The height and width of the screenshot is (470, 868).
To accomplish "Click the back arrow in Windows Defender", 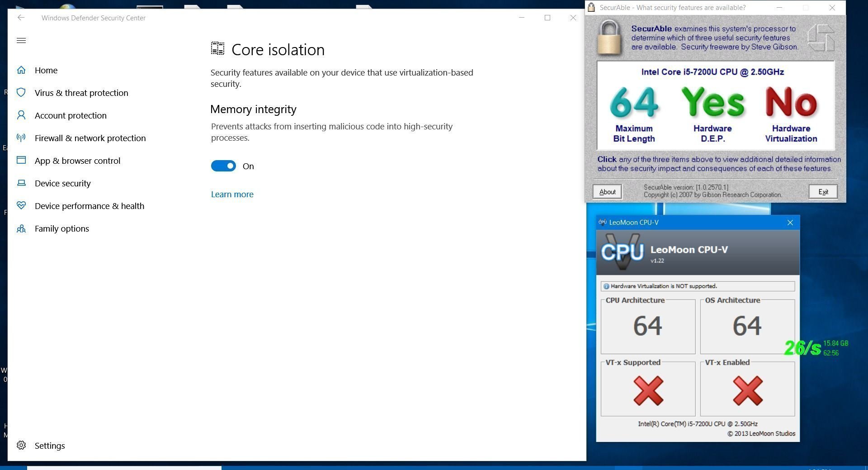I will (21, 18).
